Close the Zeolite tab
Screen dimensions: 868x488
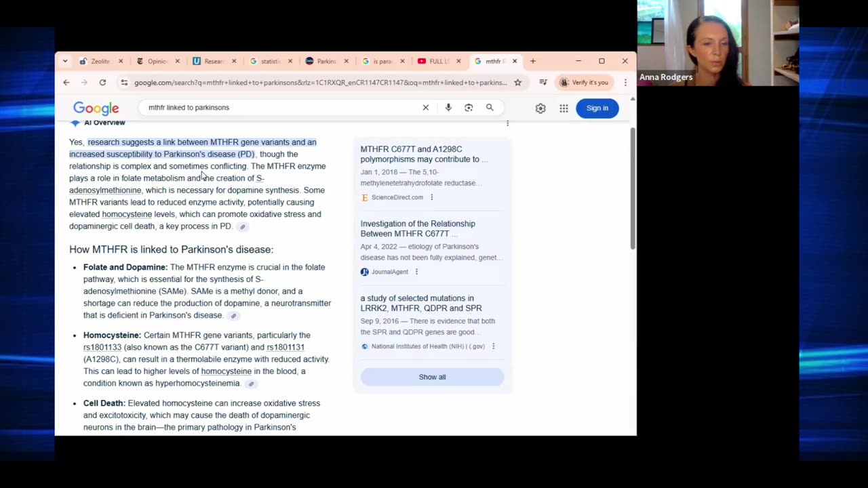point(121,61)
